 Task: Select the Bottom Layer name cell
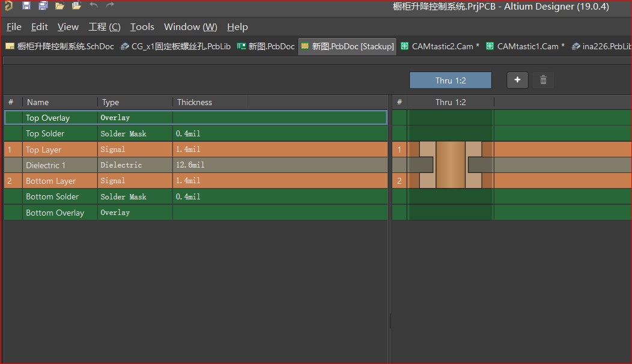[59, 181]
